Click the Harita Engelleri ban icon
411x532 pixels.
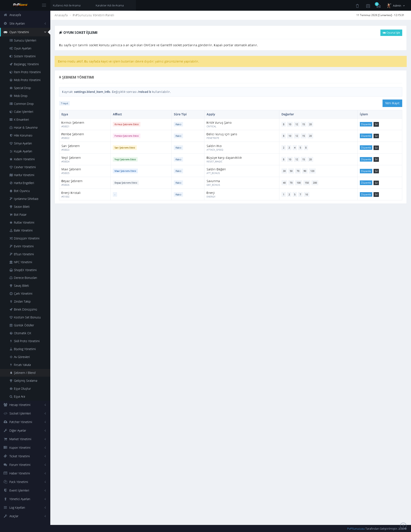[x=11, y=183]
